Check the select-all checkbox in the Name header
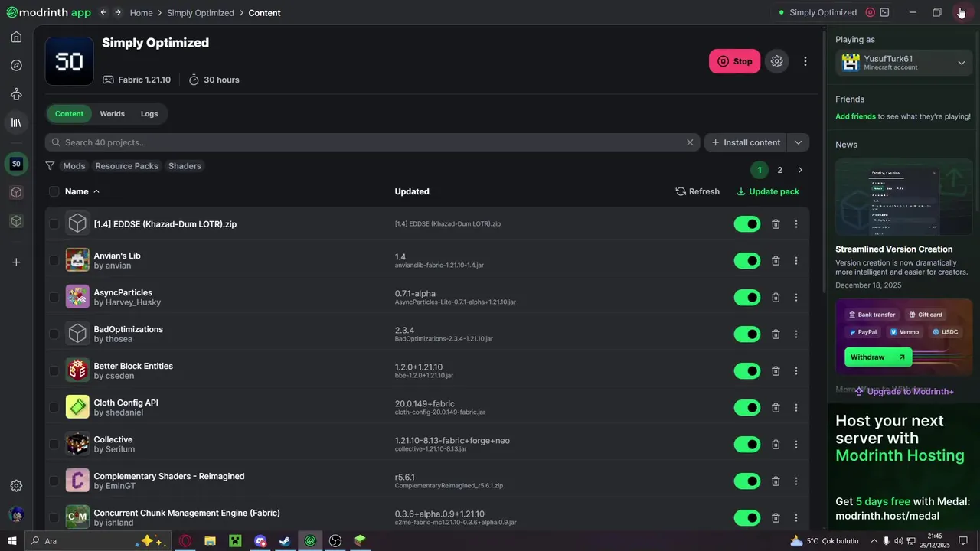Screen dimensions: 980x551 tap(54, 191)
